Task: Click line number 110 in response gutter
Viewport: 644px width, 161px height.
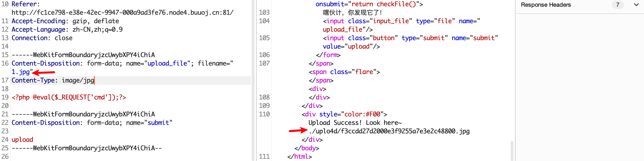Action: [264, 114]
